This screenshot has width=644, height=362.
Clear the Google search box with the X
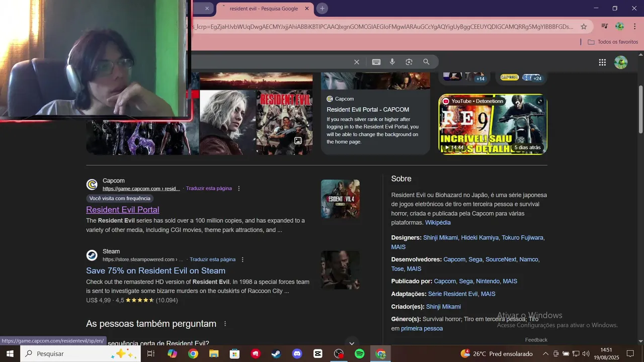(x=357, y=62)
